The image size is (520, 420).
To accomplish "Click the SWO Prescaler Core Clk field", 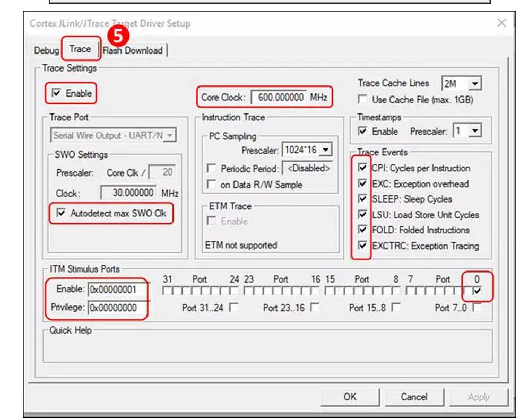I will click(x=162, y=172).
